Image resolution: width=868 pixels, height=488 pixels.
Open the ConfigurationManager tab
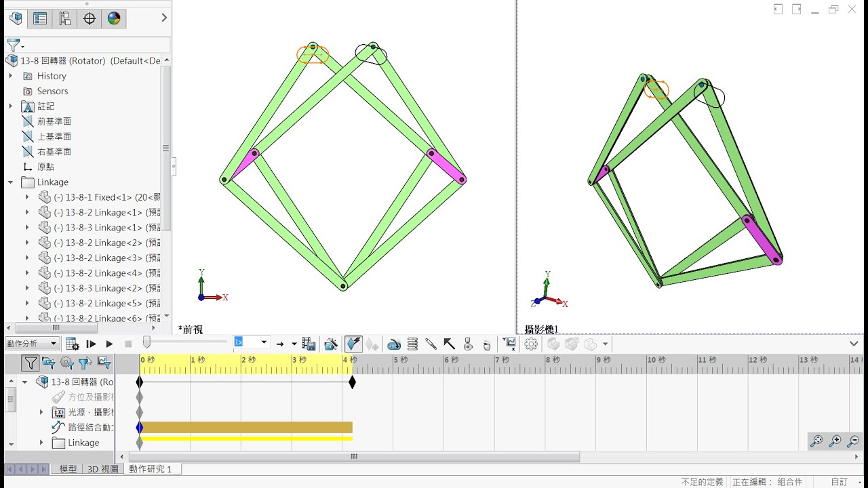click(x=64, y=18)
